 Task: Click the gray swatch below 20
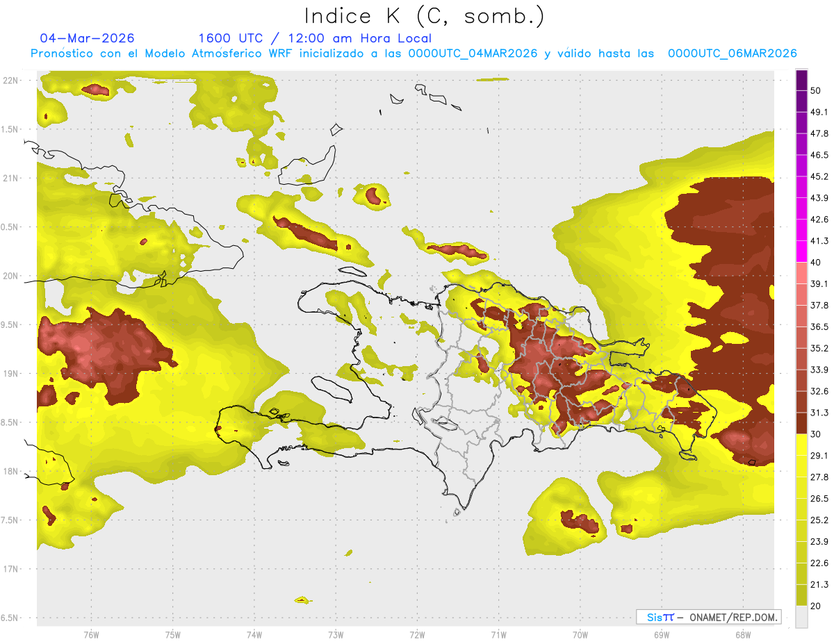pyautogui.click(x=801, y=616)
